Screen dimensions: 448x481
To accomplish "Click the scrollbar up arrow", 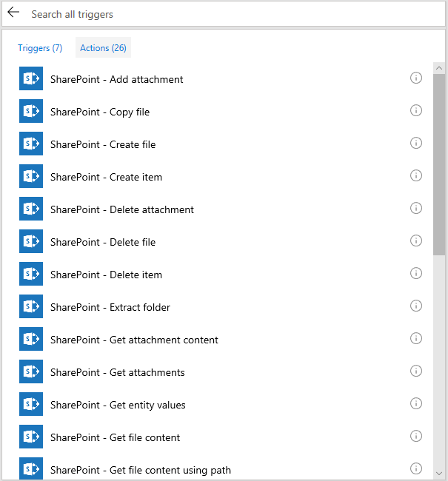I will 439,68.
